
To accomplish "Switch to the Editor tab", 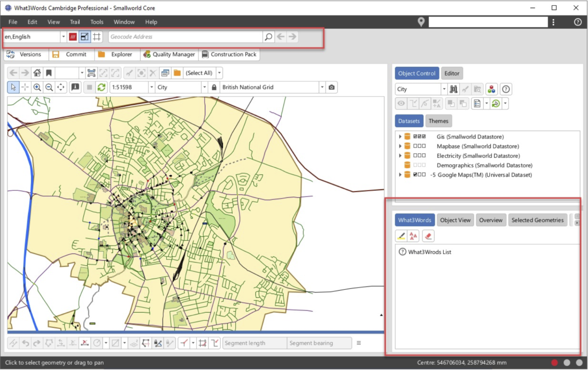I will pyautogui.click(x=452, y=74).
